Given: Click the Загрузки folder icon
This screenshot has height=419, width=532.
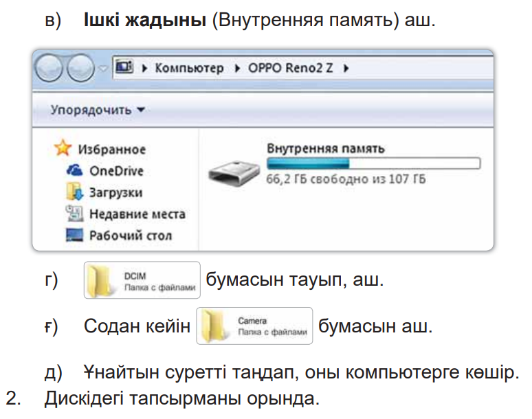Looking at the screenshot, I should pyautogui.click(x=74, y=192).
